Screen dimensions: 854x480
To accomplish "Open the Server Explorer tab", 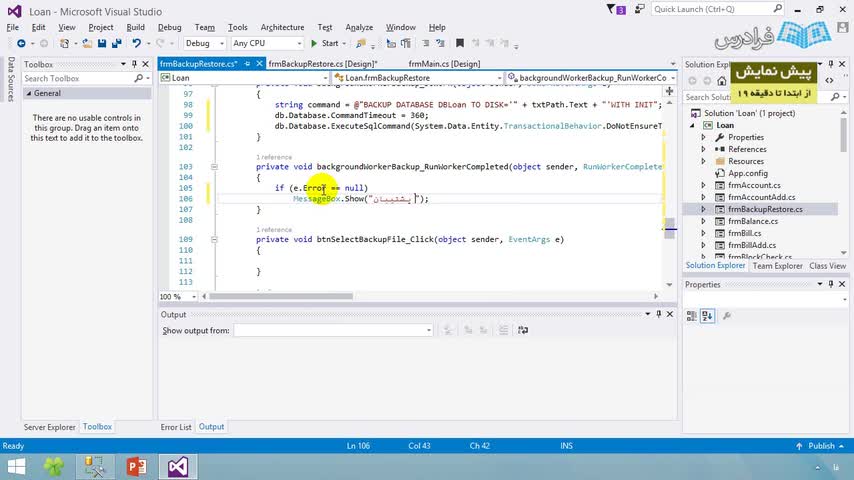I will pyautogui.click(x=50, y=427).
